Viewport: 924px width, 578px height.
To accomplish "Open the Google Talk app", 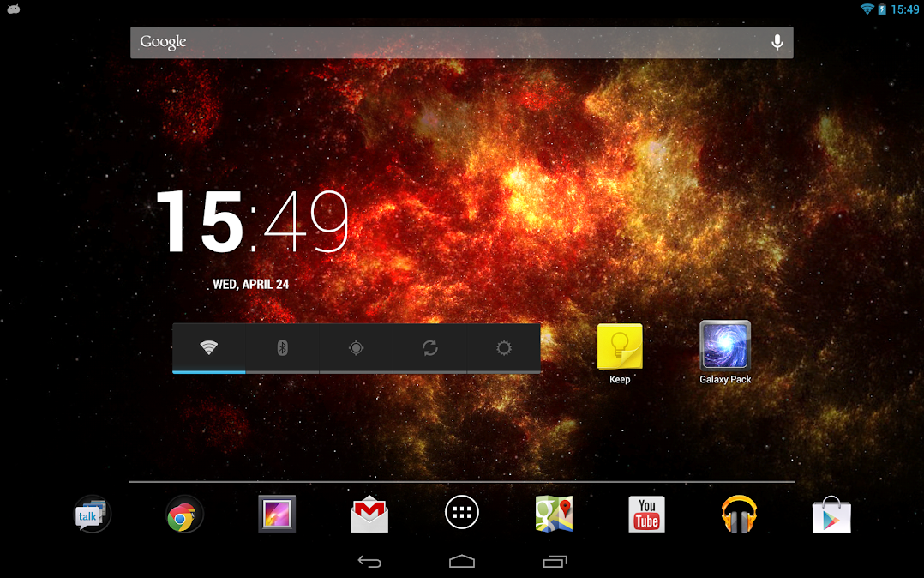I will pyautogui.click(x=92, y=515).
